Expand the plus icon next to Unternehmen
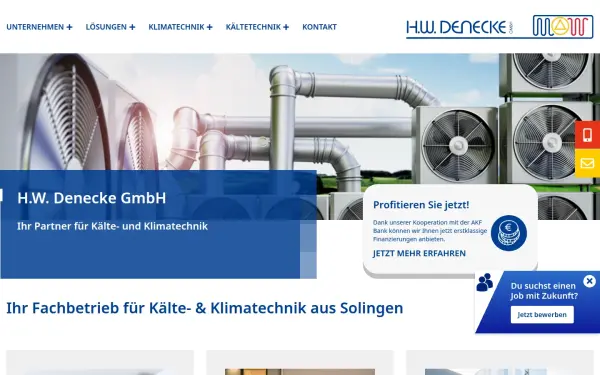Screen dimensions: 600x375 point(69,27)
